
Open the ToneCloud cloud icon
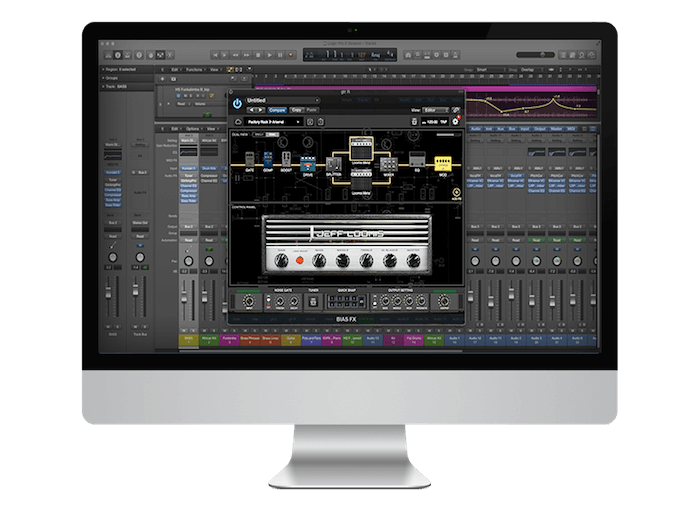[x=238, y=122]
